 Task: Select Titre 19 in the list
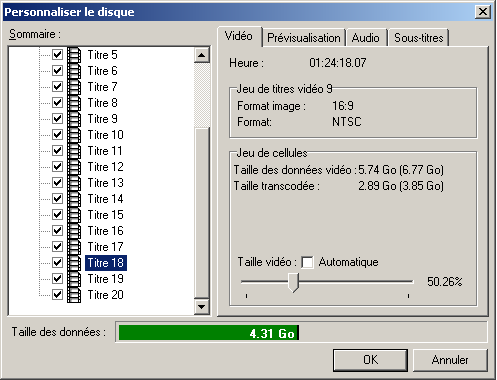(x=106, y=279)
